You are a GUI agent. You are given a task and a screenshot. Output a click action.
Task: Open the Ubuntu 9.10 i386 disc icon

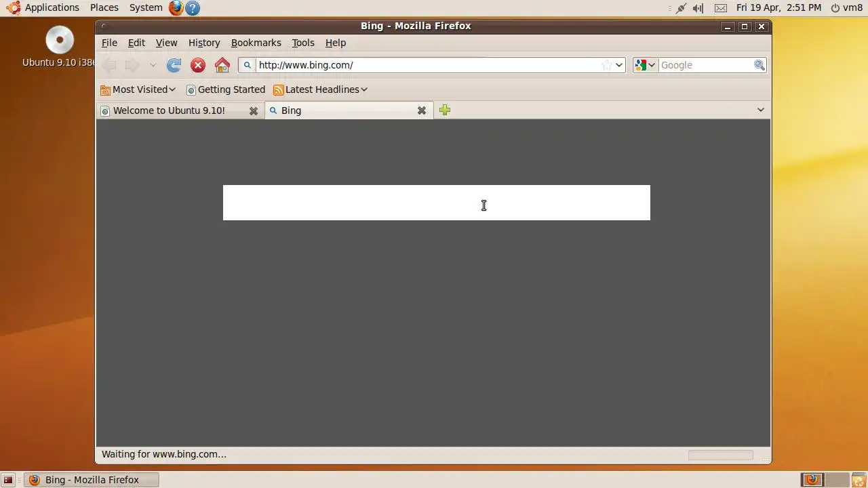pos(59,46)
